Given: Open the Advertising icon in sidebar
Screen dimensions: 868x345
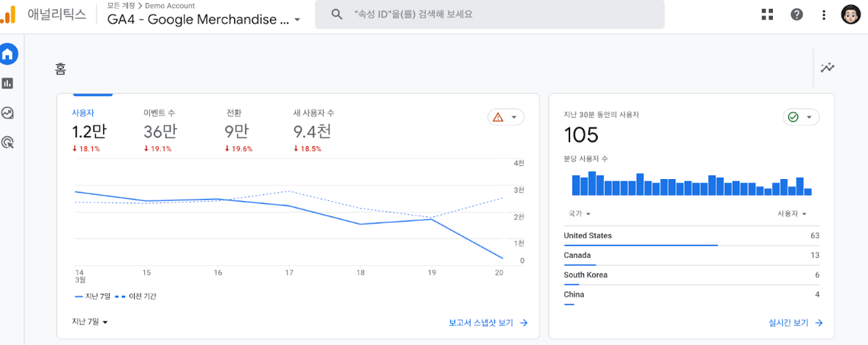Looking at the screenshot, I should click(8, 143).
